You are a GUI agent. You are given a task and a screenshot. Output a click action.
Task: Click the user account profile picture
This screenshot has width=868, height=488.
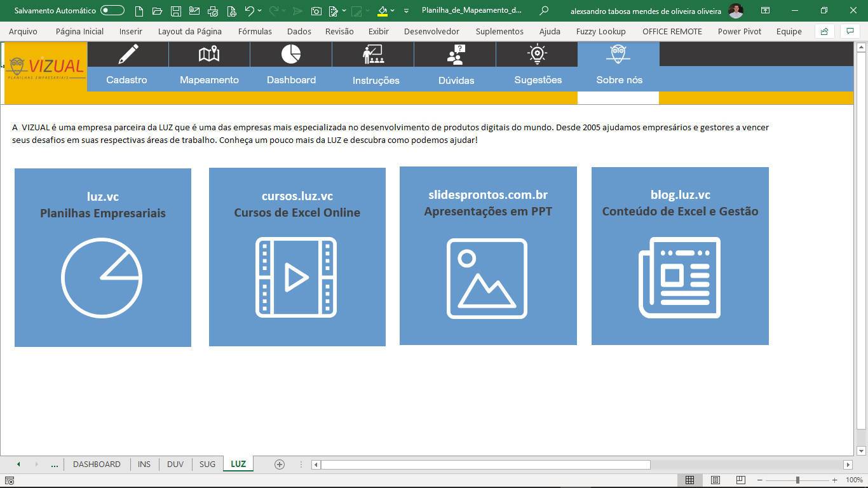coord(736,11)
